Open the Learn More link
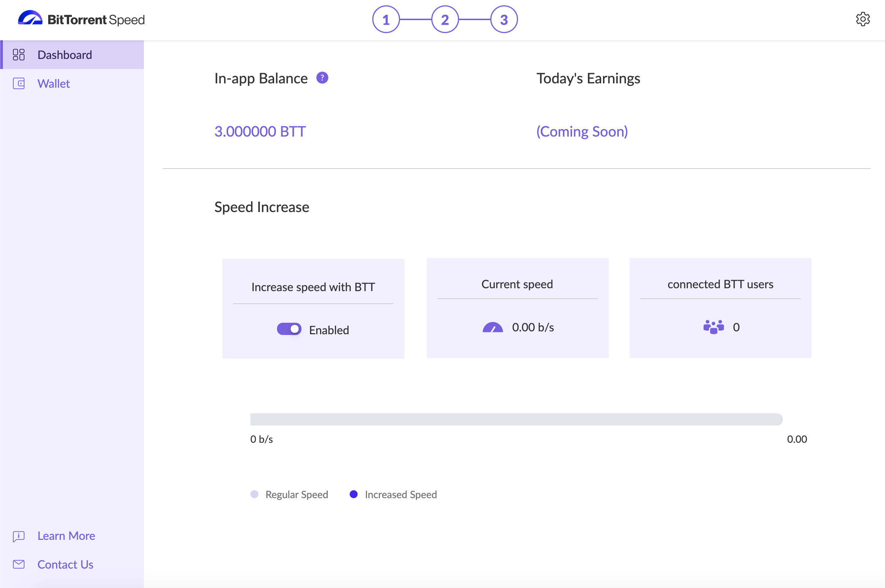The image size is (885, 588). (x=66, y=536)
